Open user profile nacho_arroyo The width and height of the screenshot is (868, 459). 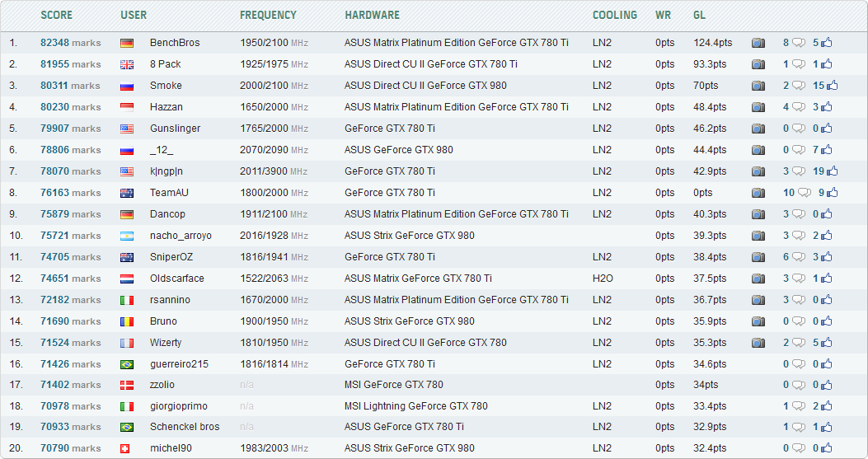(181, 236)
